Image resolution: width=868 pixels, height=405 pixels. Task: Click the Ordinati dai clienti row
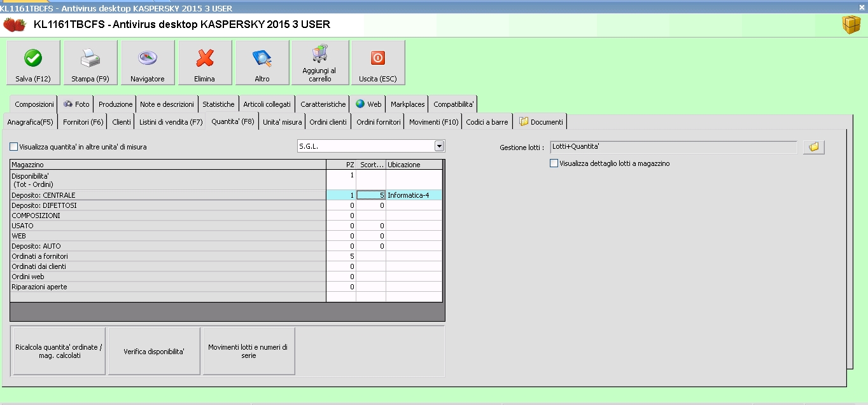pyautogui.click(x=226, y=266)
